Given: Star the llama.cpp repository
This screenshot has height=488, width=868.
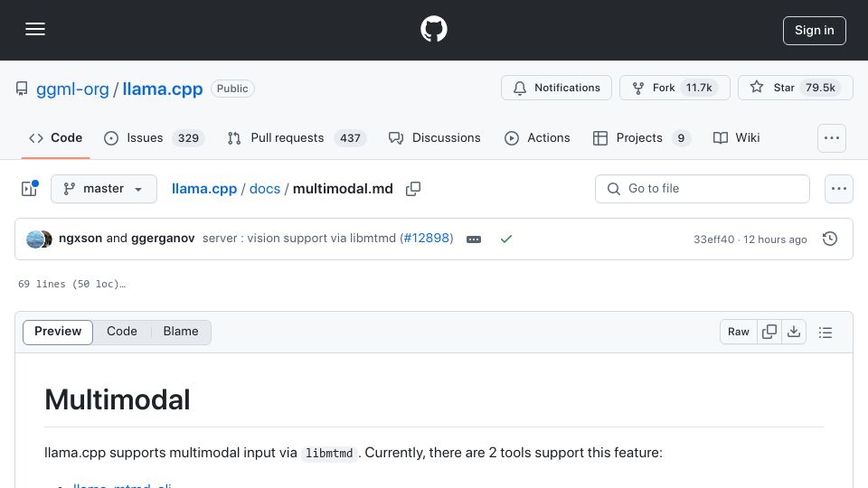Looking at the screenshot, I should pyautogui.click(x=795, y=88).
